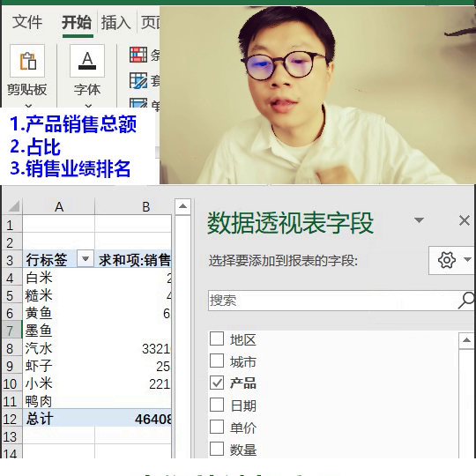Select the 虾子 cell
Screen dimensions: 476x476
58,366
